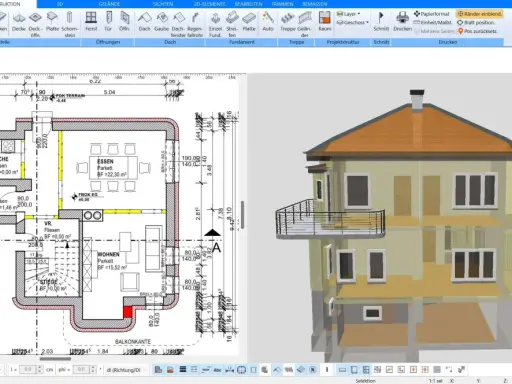Select the Schornstein chimney tool

coord(70,24)
